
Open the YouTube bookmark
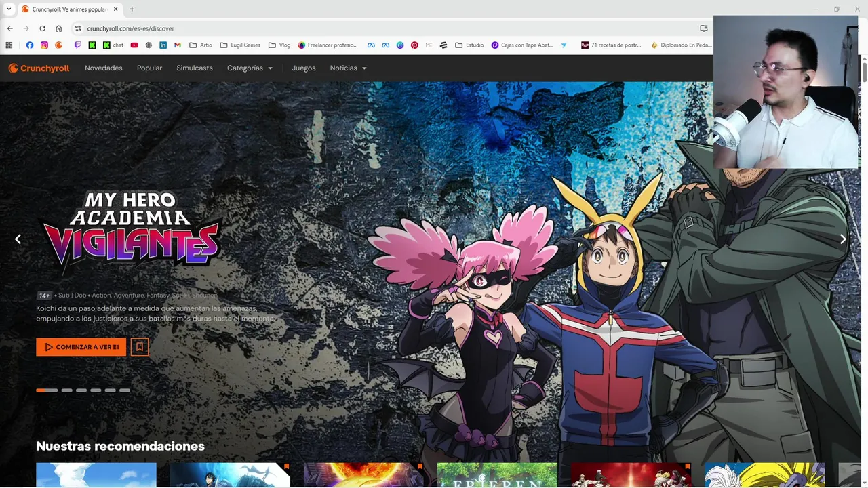pyautogui.click(x=134, y=45)
